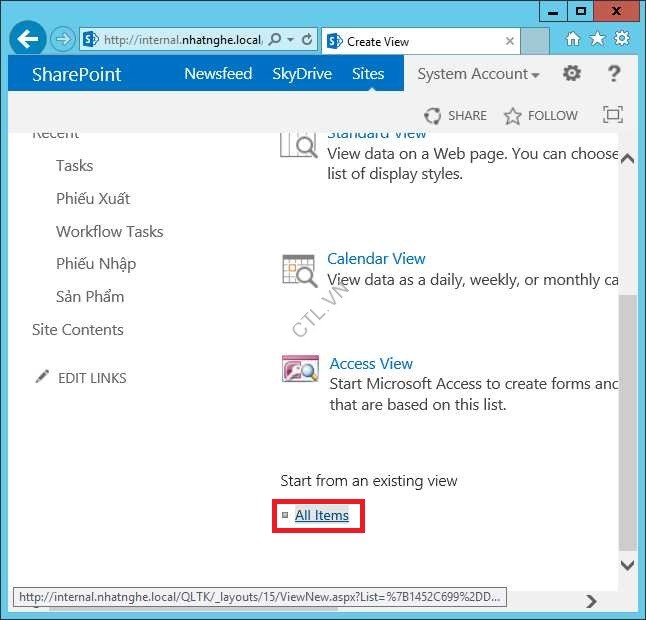Click the SharePoint help question mark icon
Viewport: 646px width, 620px height.
(615, 74)
